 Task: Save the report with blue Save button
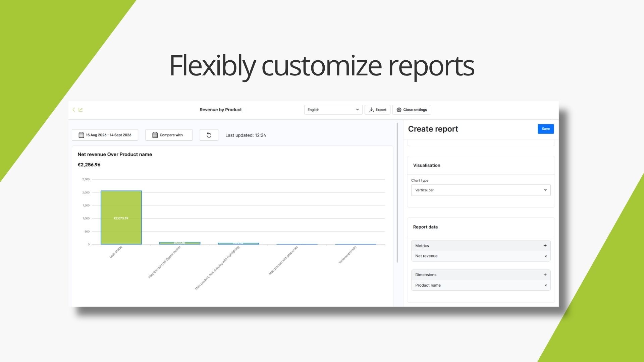[x=546, y=129]
